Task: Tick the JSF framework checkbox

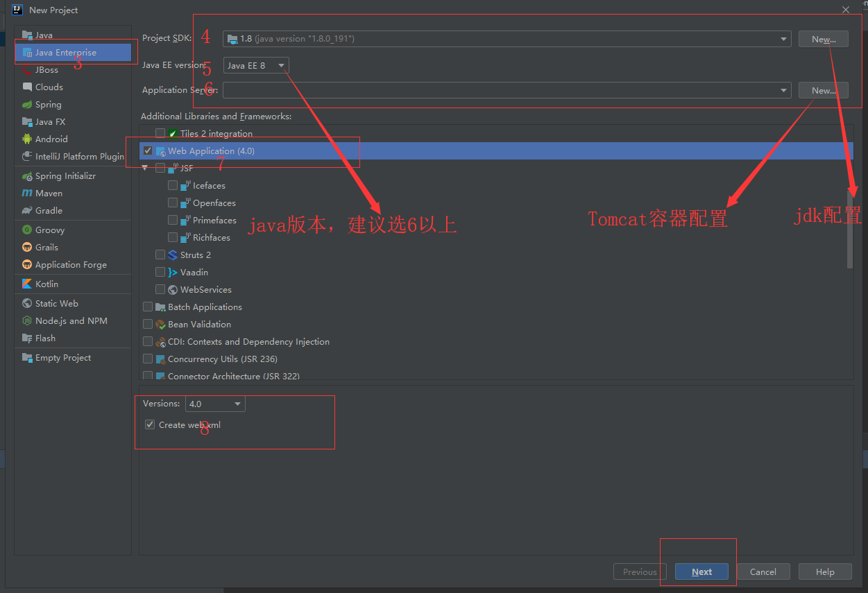Action: (160, 168)
